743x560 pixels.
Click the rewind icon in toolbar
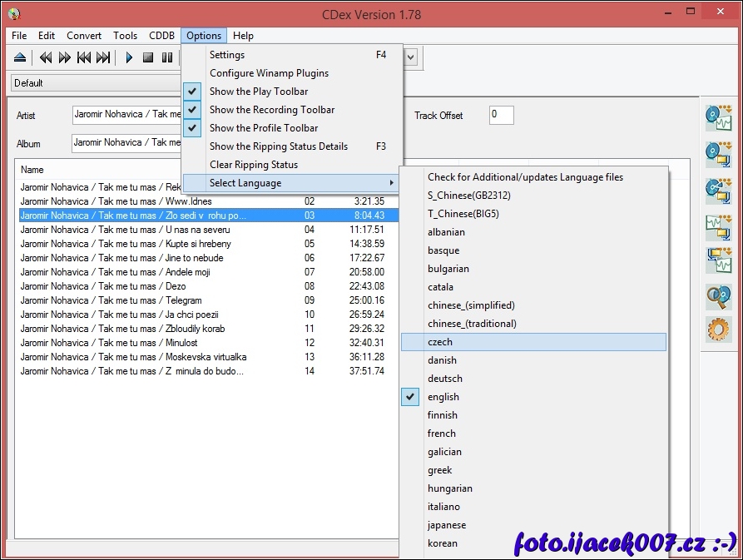click(x=46, y=57)
